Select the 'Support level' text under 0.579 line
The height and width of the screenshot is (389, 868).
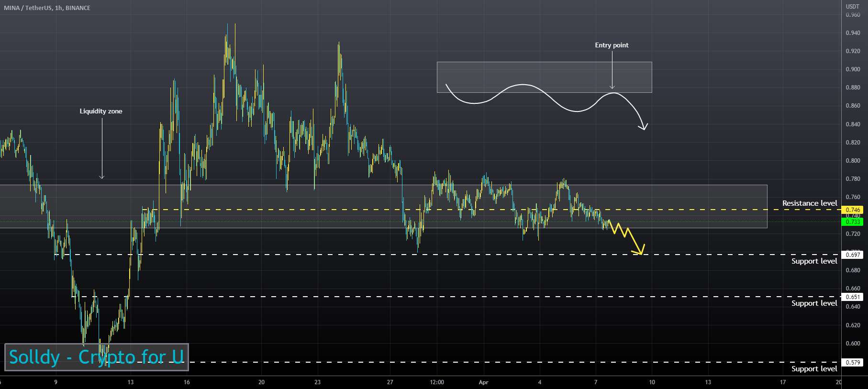[814, 369]
